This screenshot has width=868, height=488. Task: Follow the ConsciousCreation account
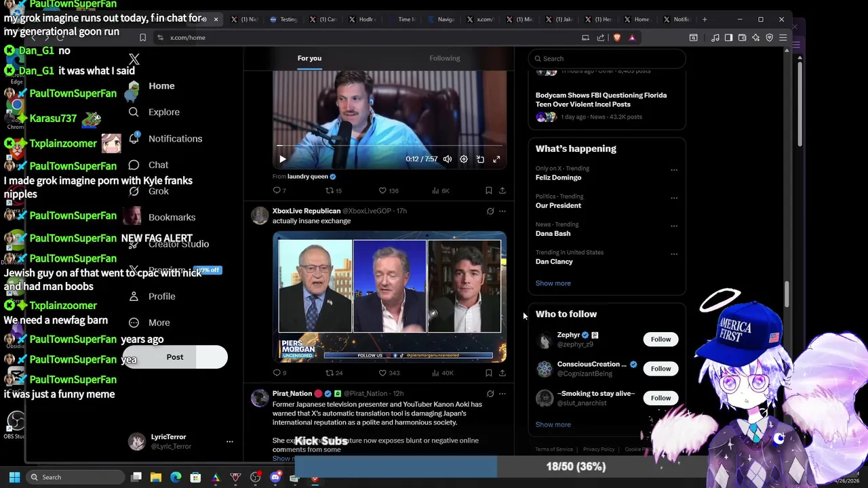coord(660,369)
